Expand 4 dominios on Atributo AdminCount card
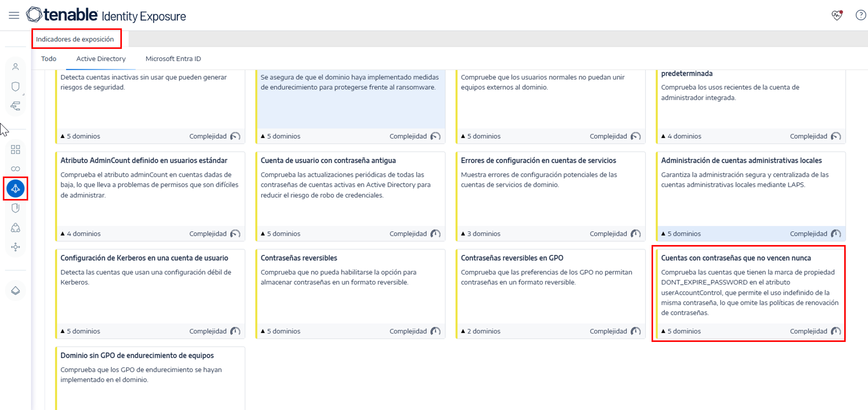This screenshot has height=410, width=868. 81,234
